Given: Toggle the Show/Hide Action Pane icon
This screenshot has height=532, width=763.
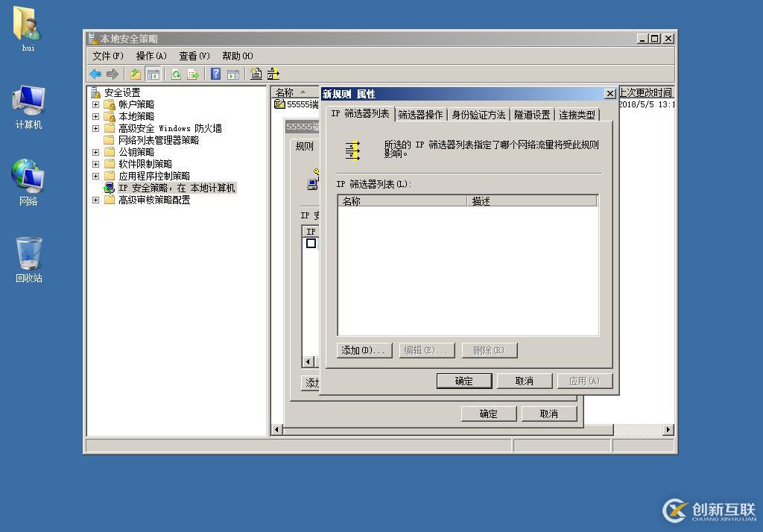Looking at the screenshot, I should click(233, 74).
